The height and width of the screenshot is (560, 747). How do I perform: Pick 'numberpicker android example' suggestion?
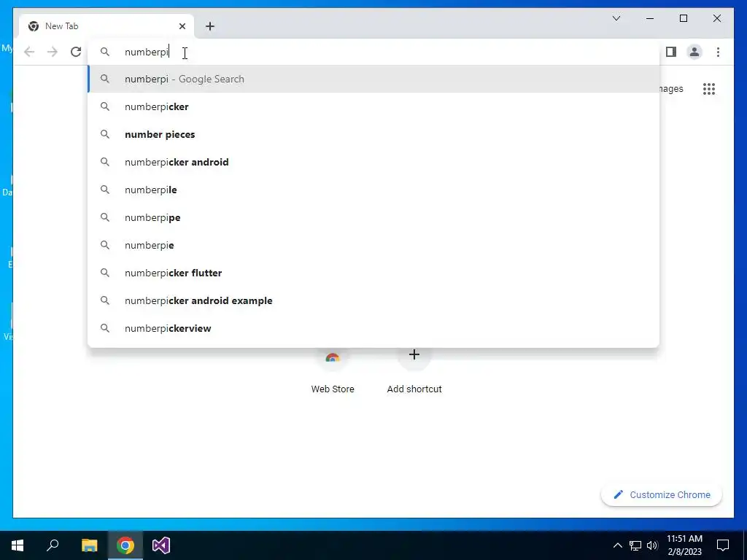point(373,300)
